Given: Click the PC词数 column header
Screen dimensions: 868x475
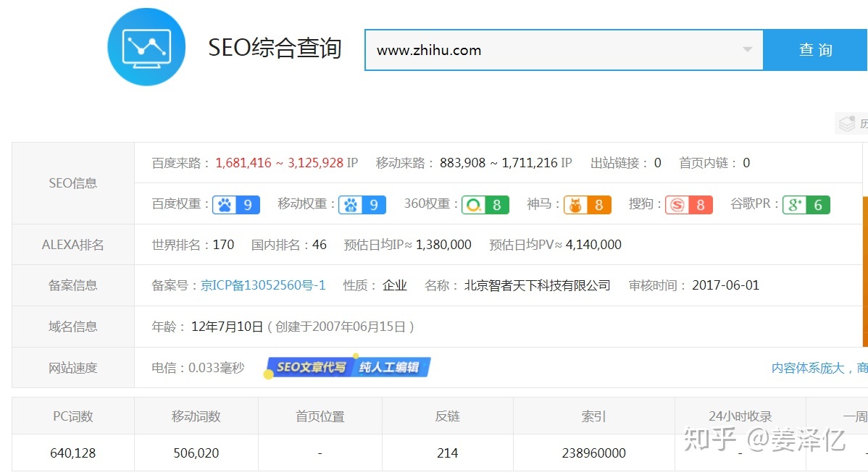Looking at the screenshot, I should (x=73, y=416).
